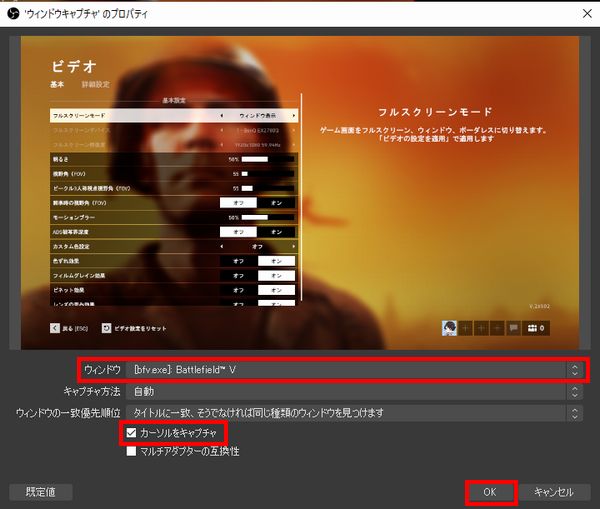Set フィルムグレイン効果 to オフ
Image resolution: width=600 pixels, height=509 pixels.
pos(238,276)
